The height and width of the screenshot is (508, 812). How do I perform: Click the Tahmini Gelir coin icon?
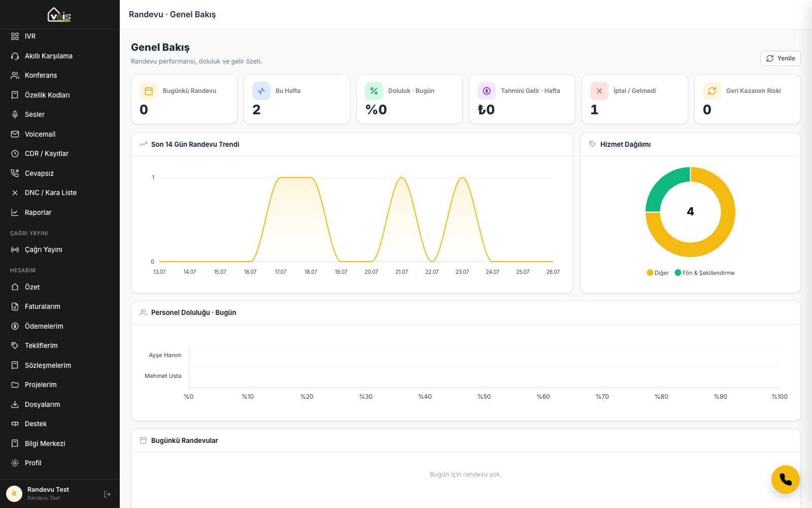487,91
